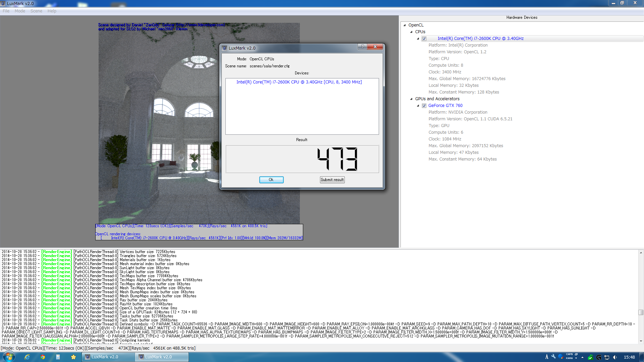
Task: Collapse GPUs and Accelerators group
Action: click(x=411, y=99)
